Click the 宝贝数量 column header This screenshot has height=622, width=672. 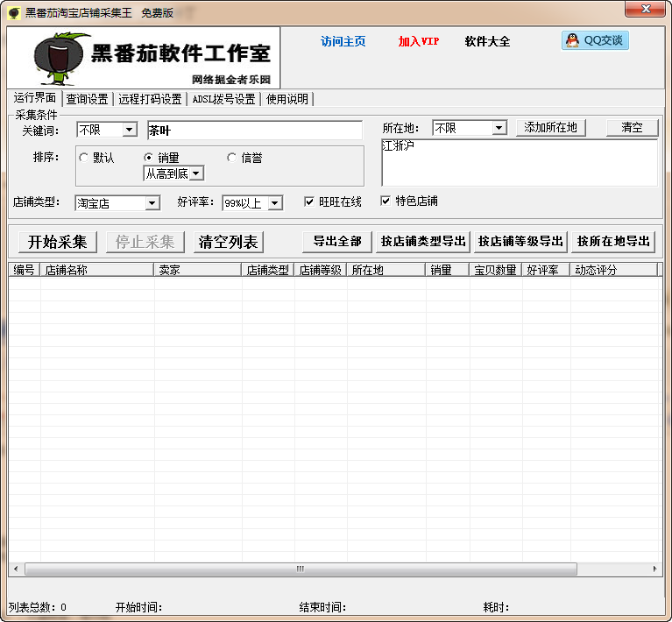[496, 270]
